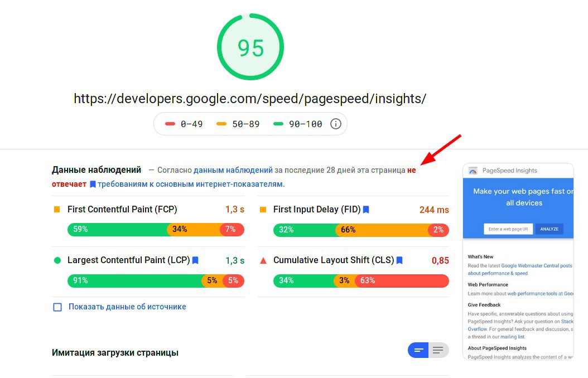The image size is (588, 378).
Task: Click the analyzed URL text
Action: 250,99
